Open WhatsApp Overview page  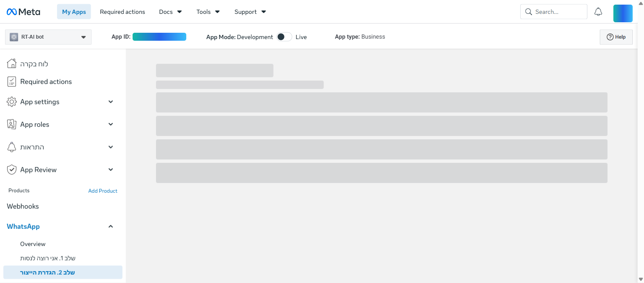[33, 244]
